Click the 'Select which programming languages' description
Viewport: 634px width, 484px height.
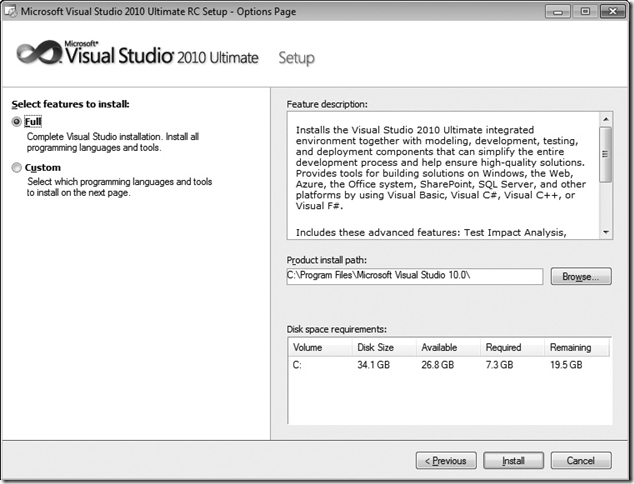[x=120, y=187]
